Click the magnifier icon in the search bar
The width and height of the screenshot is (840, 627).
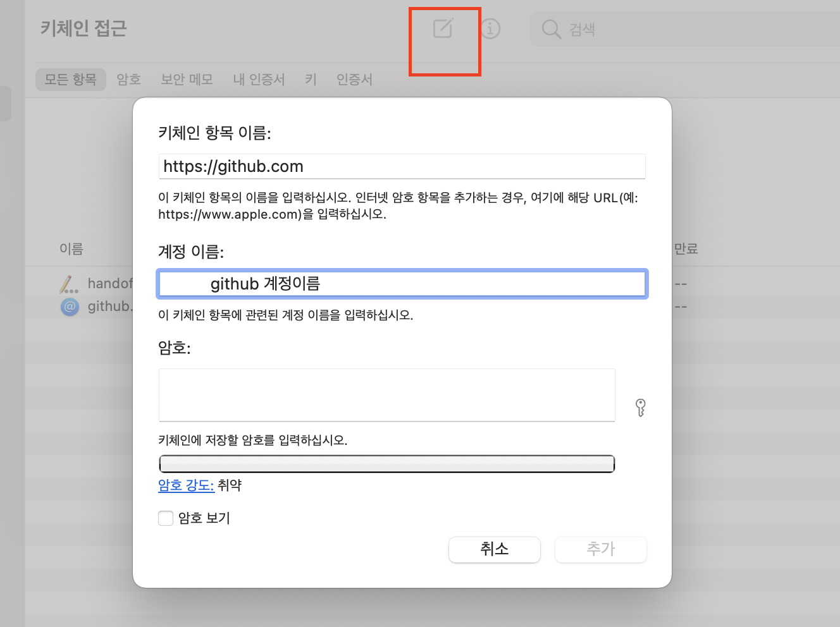551,29
